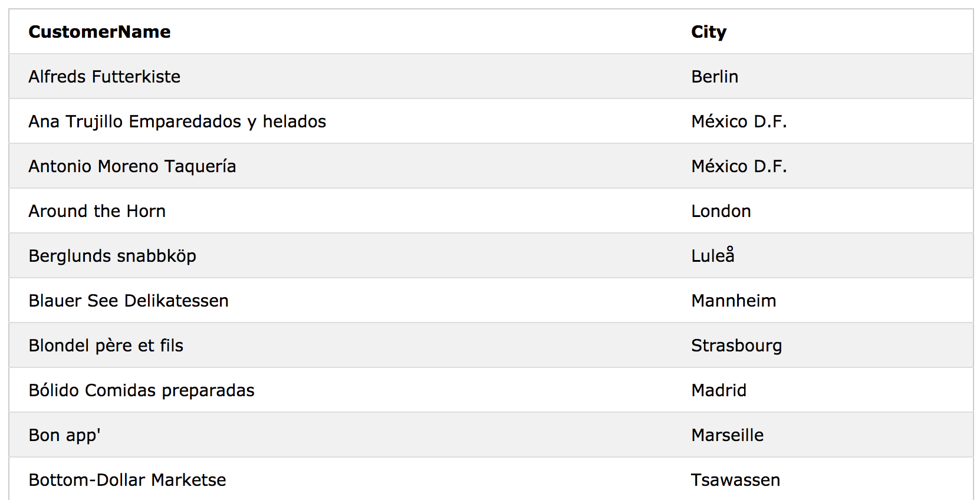
Task: Click the Madrid city cell
Action: tap(719, 390)
